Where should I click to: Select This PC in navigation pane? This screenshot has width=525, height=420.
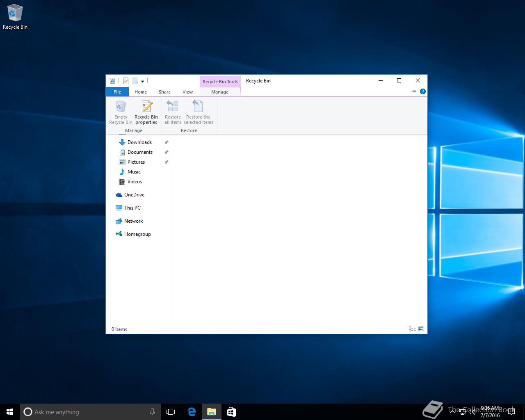(132, 208)
